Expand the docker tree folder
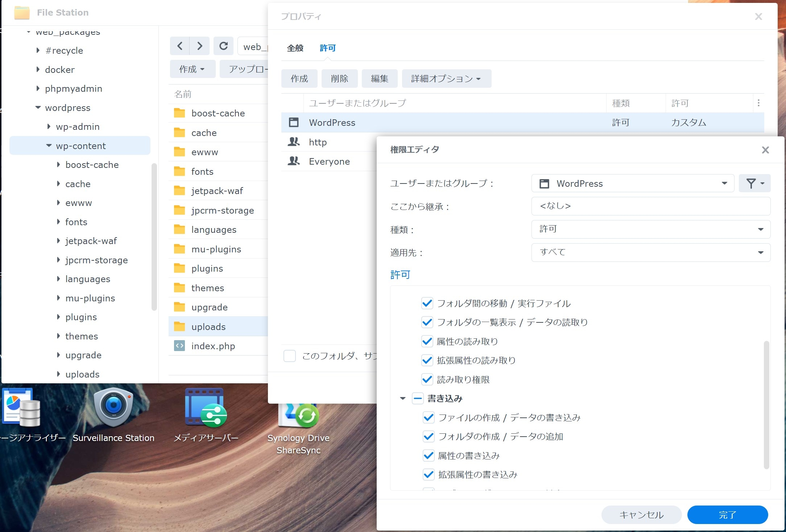 (38, 70)
